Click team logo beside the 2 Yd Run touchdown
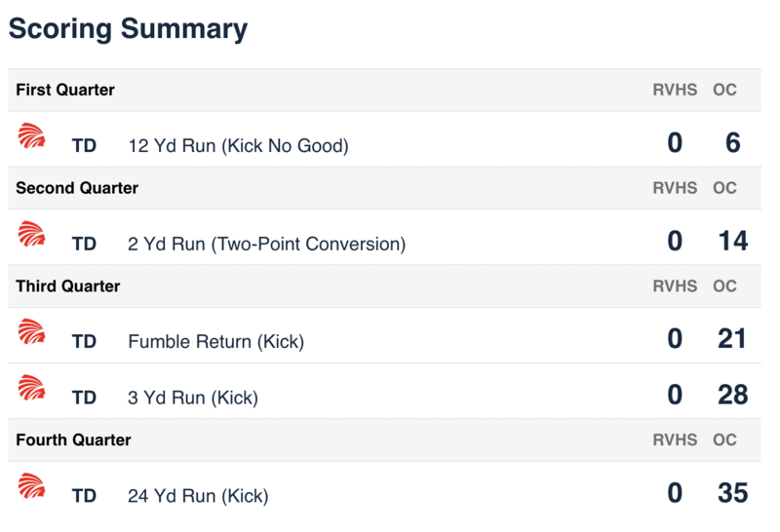The image size is (780, 532). (31, 235)
